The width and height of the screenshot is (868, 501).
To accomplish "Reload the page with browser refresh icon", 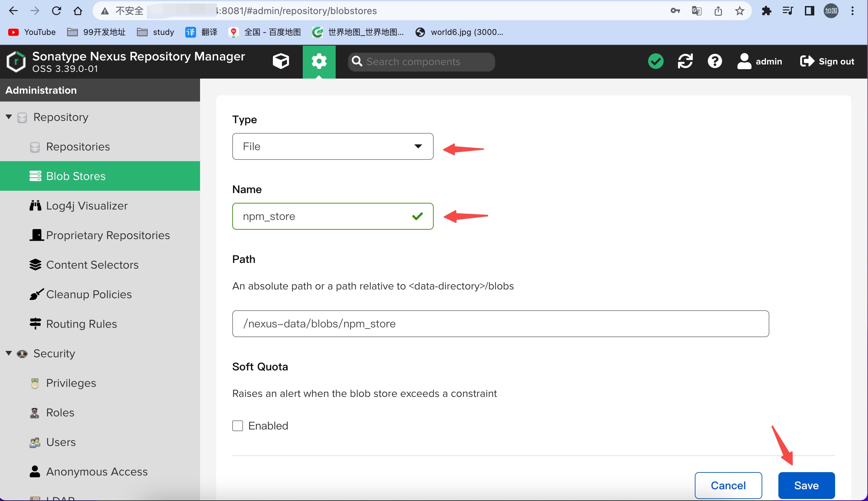I will [56, 11].
